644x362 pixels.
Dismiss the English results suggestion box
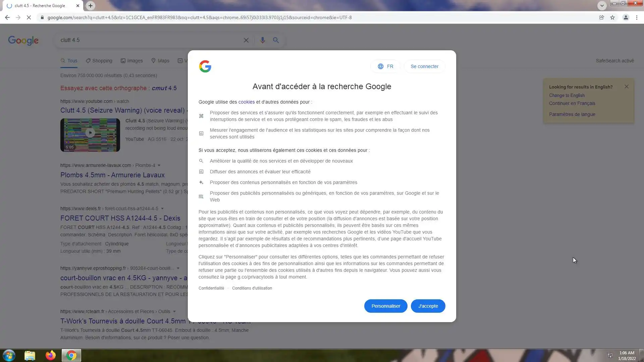pyautogui.click(x=626, y=86)
